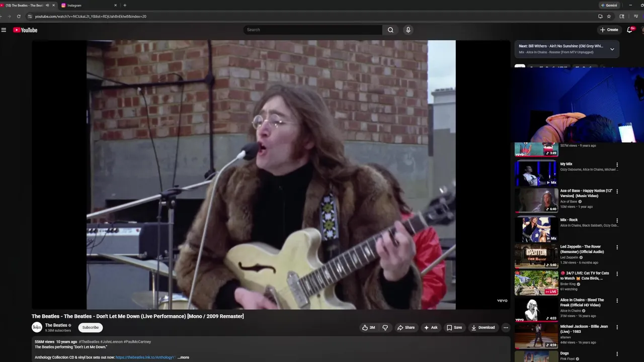Expand the playlist Next panel chevron
This screenshot has height=362, width=644.
(x=612, y=49)
